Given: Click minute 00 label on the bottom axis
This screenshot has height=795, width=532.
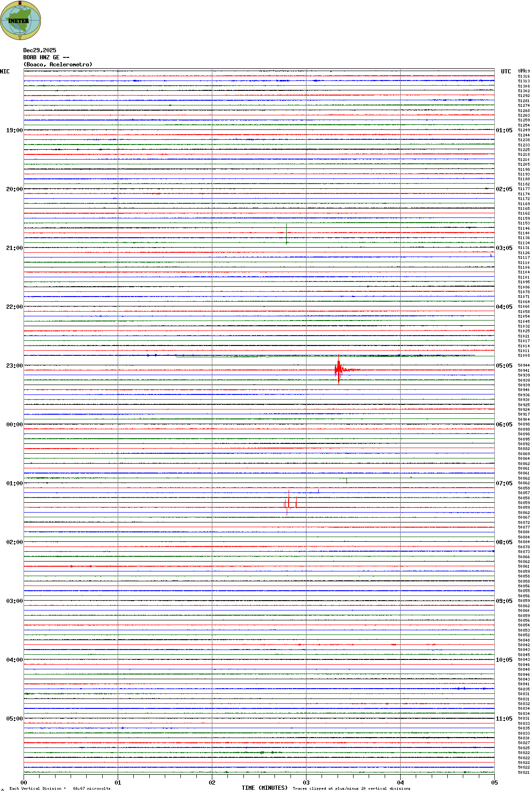Looking at the screenshot, I should click(x=24, y=783).
